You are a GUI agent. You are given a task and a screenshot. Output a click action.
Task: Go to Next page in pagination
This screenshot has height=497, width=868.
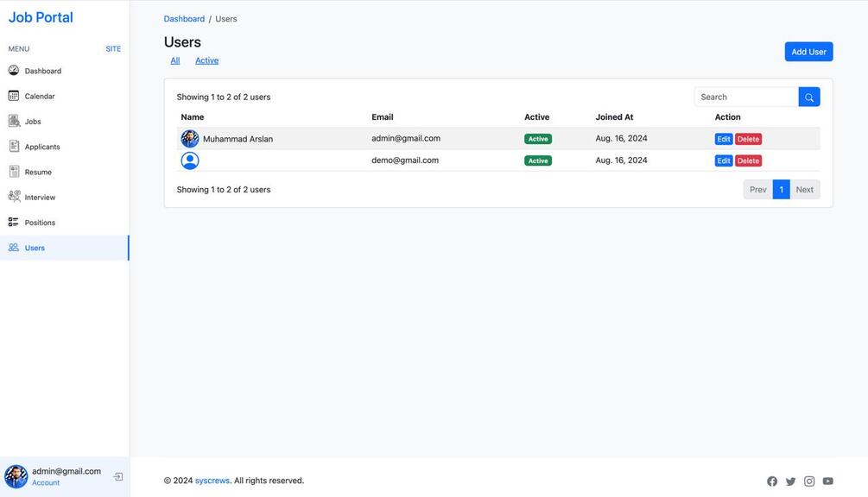(x=804, y=190)
